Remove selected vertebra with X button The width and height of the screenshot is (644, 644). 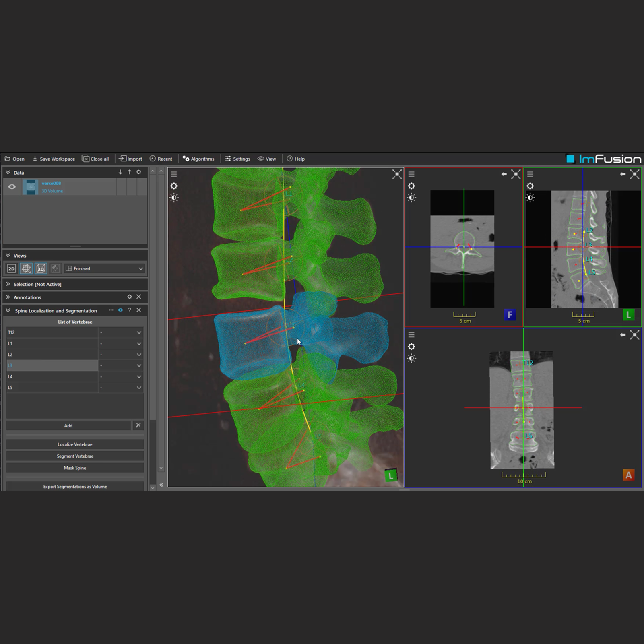tap(138, 425)
